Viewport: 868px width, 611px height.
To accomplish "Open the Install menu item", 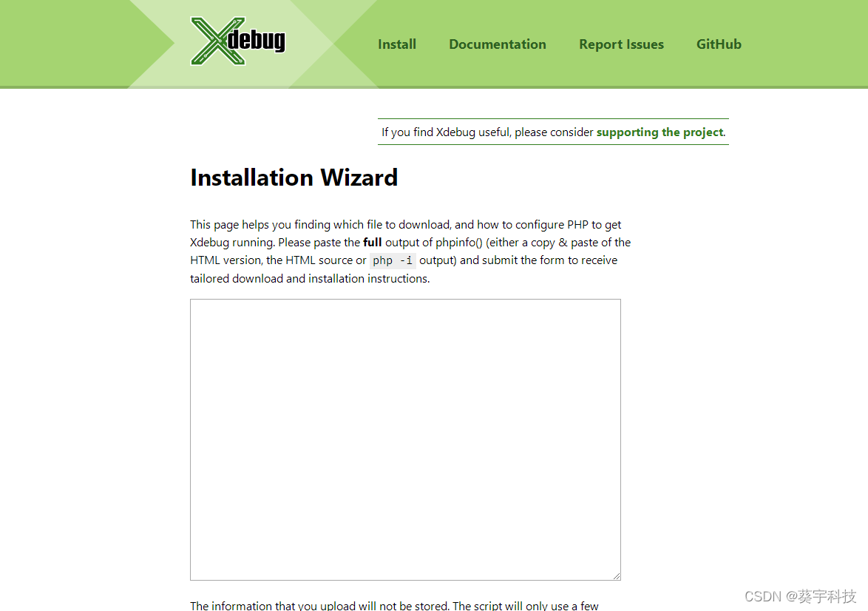I will coord(397,44).
